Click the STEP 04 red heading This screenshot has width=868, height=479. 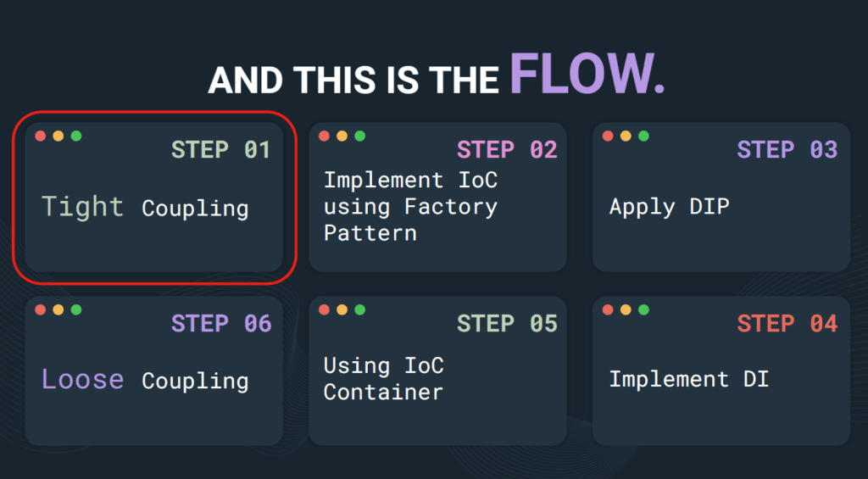pyautogui.click(x=787, y=324)
